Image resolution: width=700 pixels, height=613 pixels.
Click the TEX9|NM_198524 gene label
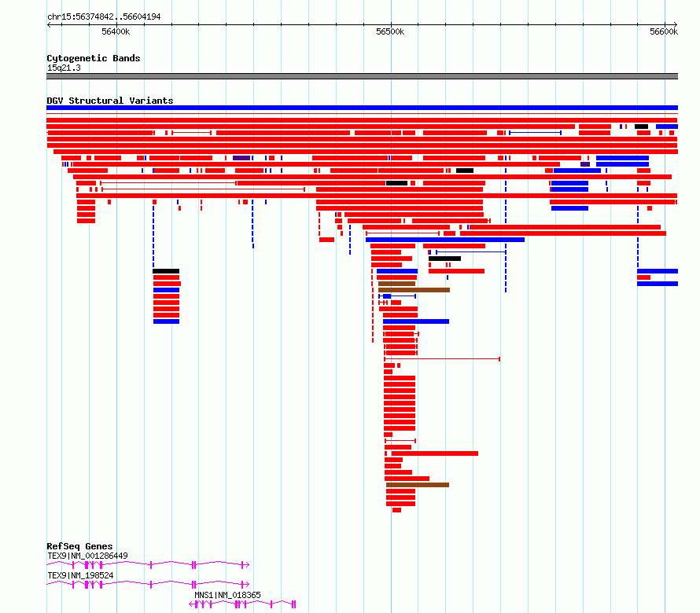(x=80, y=575)
